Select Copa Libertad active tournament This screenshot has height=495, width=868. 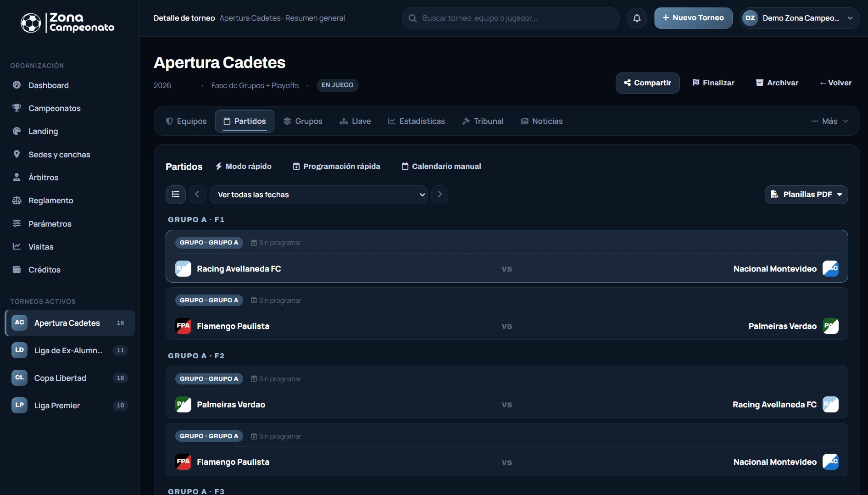pos(70,378)
